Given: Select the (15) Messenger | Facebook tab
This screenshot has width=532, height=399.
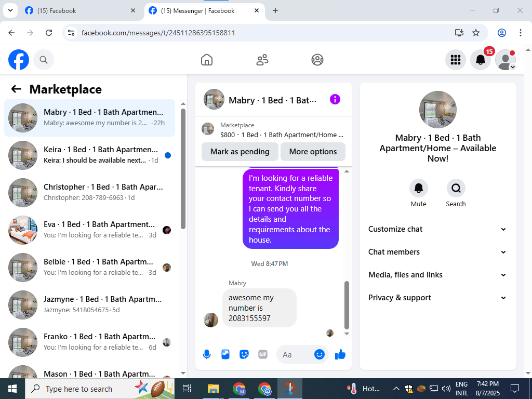Looking at the screenshot, I should [x=205, y=10].
